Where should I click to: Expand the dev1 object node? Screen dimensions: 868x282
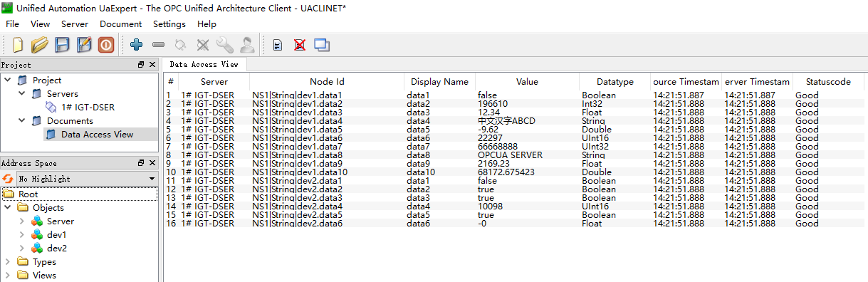click(22, 234)
